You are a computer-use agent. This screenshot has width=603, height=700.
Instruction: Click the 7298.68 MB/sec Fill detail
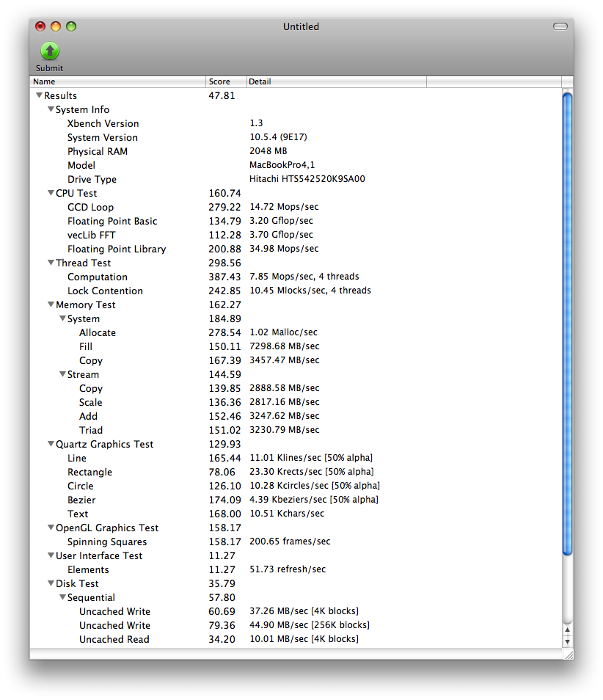coord(285,346)
